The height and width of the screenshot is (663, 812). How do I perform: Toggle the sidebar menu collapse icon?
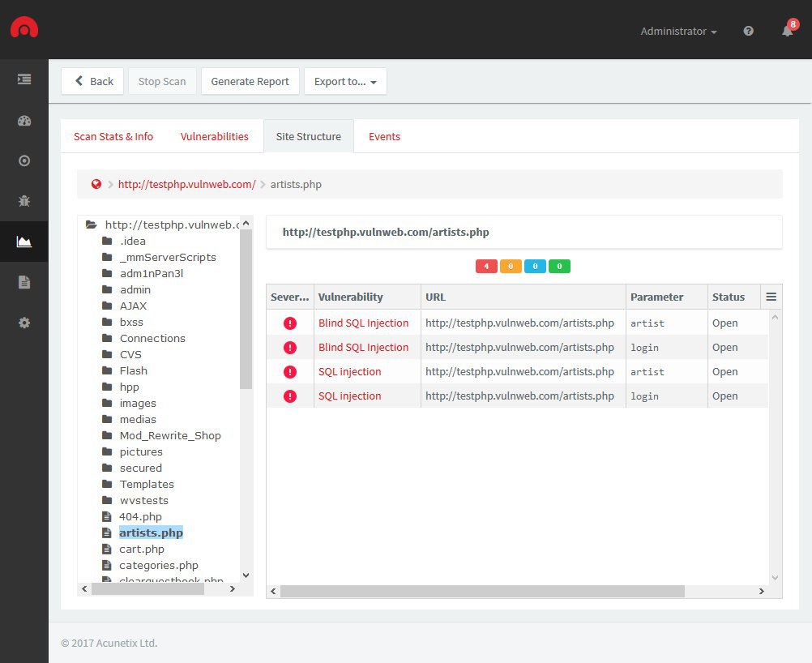pyautogui.click(x=24, y=79)
